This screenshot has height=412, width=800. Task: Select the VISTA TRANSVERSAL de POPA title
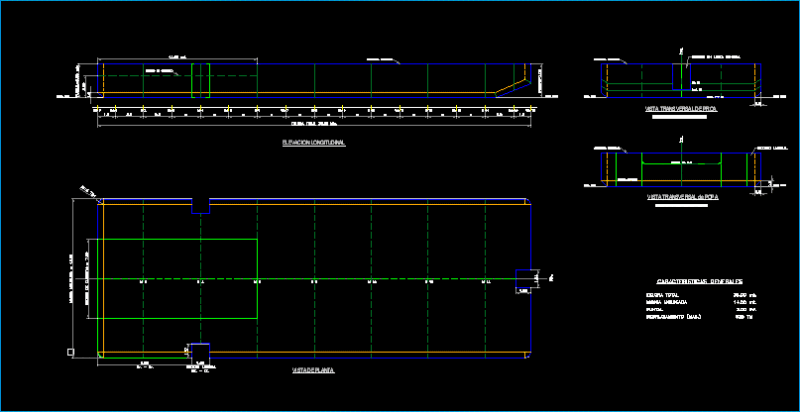pos(682,197)
